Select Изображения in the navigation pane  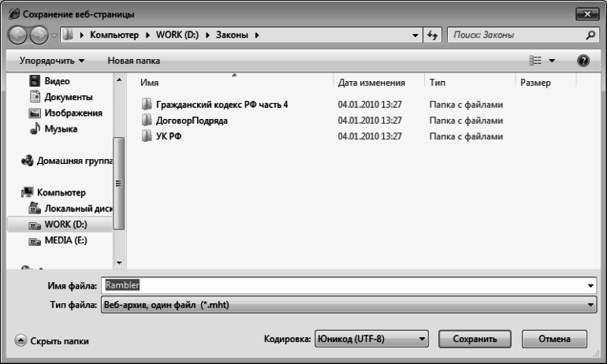point(73,113)
